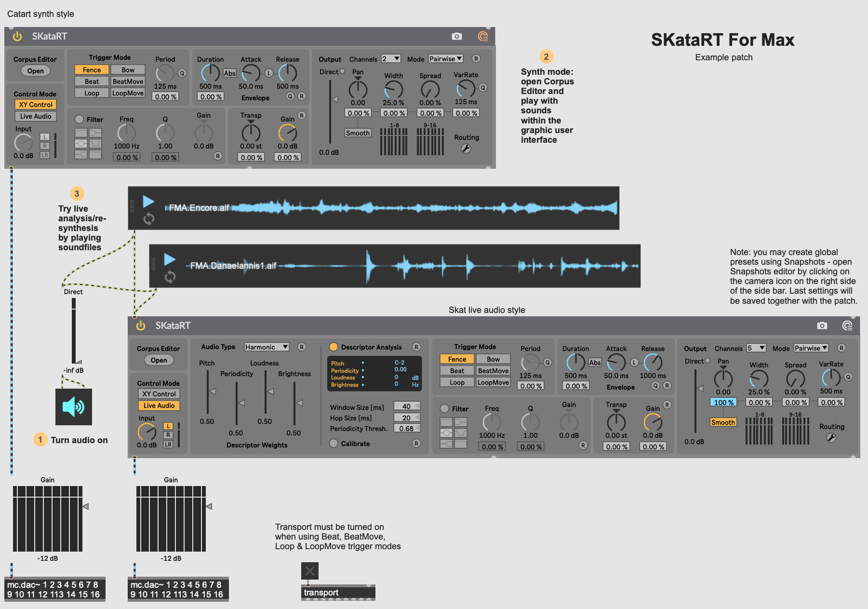Click the Q button beside VarRate in top SKataRT
The width and height of the screenshot is (868, 609).
pos(483,87)
